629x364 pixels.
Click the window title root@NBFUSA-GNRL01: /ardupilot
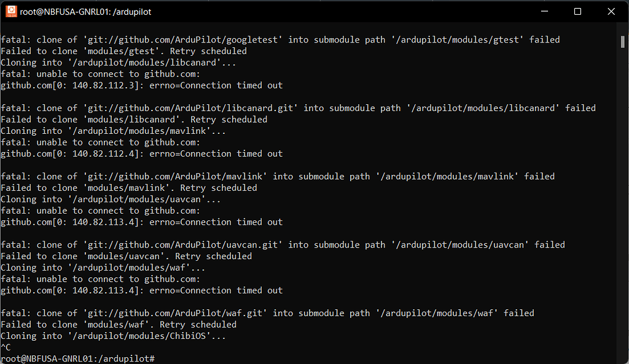pos(85,12)
